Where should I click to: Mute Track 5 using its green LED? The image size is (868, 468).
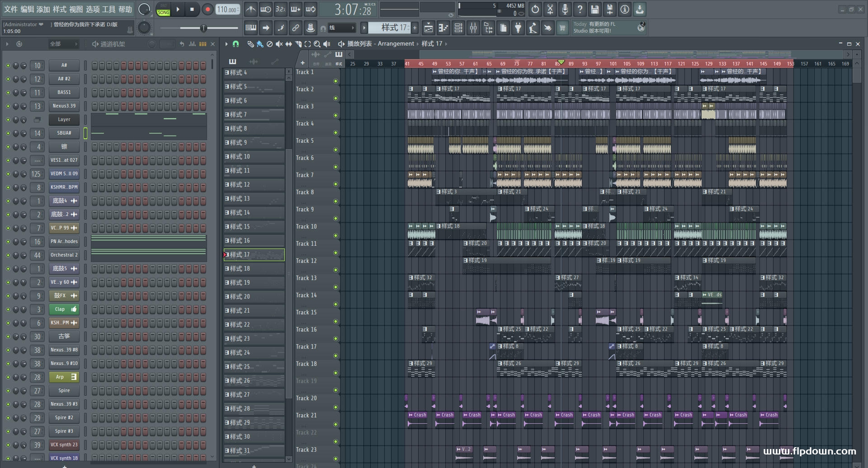pos(335,150)
